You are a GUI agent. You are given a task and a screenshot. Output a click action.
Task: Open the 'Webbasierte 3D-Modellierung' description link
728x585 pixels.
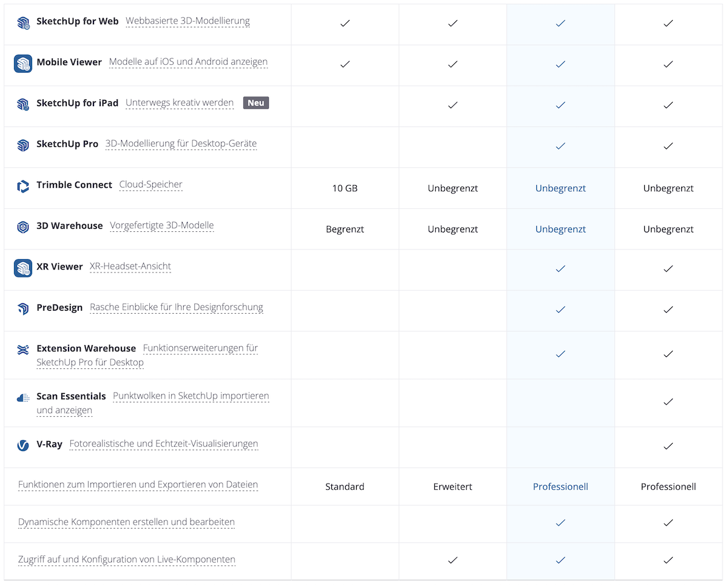click(187, 21)
